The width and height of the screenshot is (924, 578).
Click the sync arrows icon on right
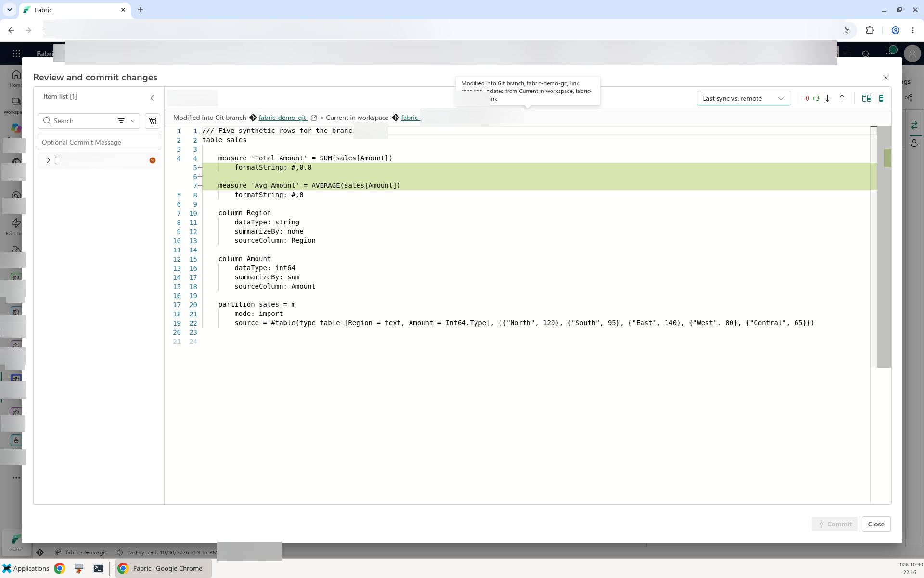pyautogui.click(x=914, y=125)
